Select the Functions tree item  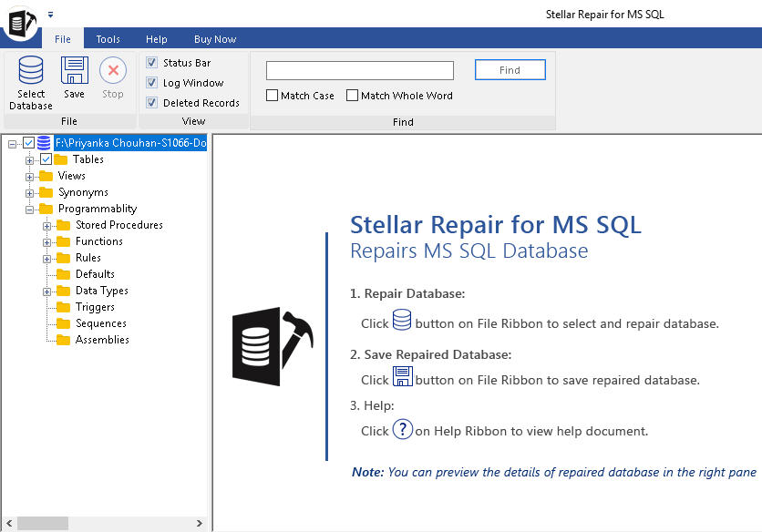tap(99, 241)
